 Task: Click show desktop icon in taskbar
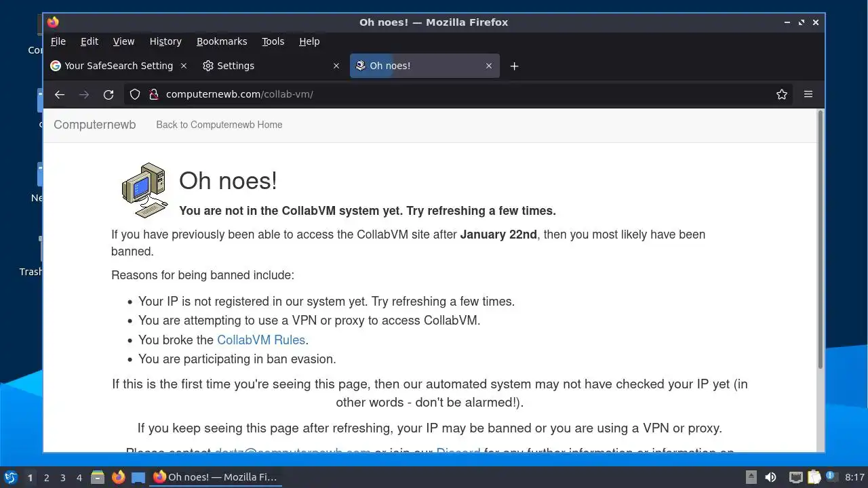point(138,477)
